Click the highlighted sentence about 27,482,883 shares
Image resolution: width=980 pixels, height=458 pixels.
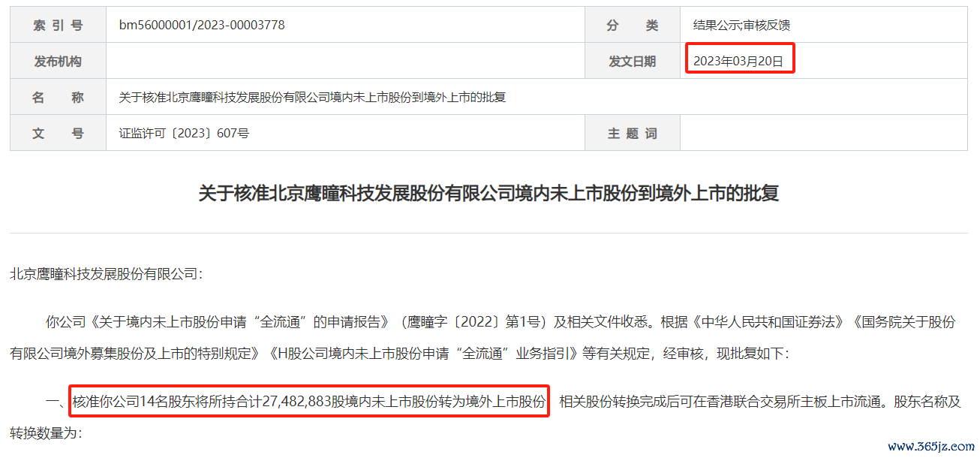(309, 401)
